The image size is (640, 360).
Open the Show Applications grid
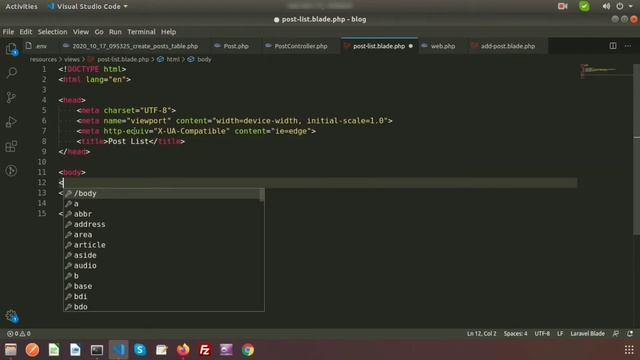tap(629, 350)
